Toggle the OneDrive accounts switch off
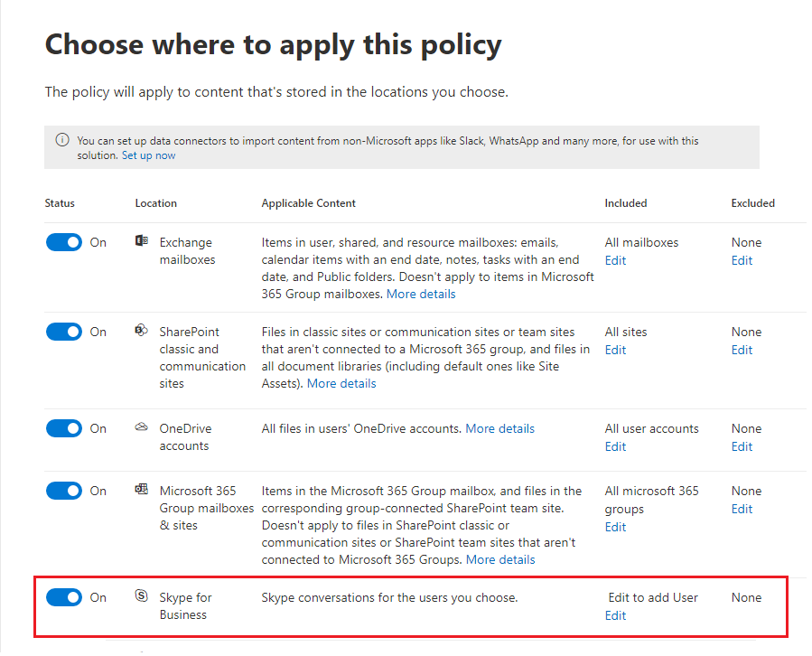 coord(64,428)
